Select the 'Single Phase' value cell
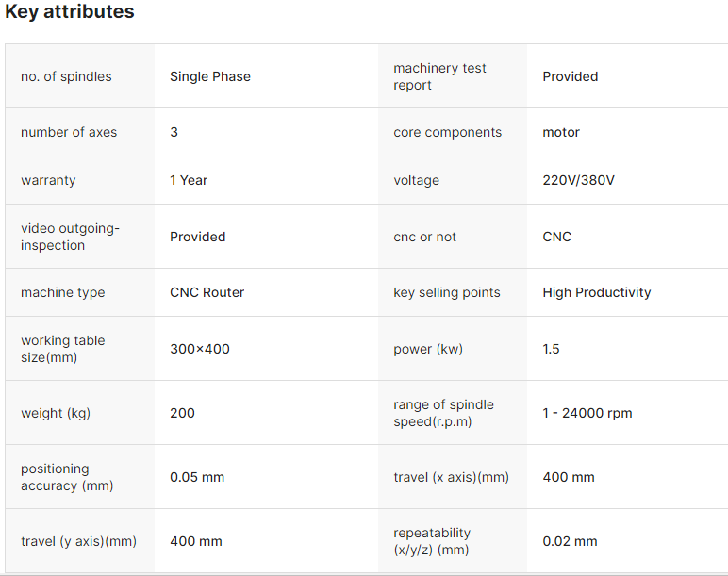 [210, 76]
